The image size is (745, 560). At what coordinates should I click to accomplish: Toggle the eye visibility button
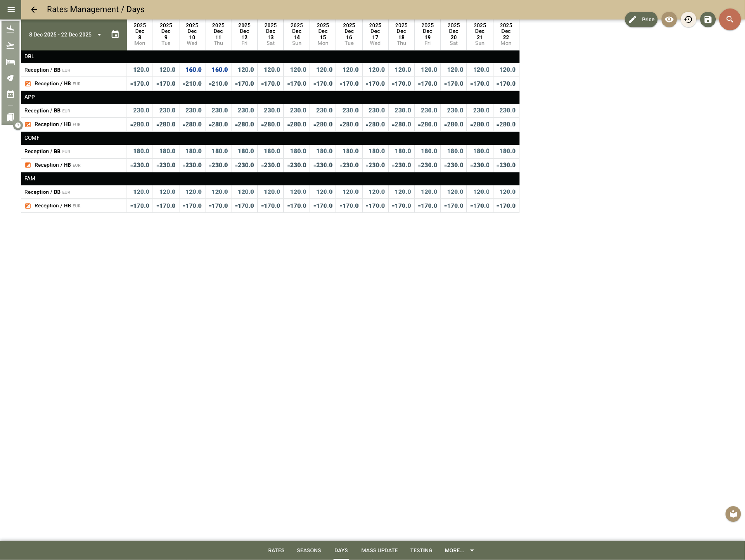pos(669,19)
